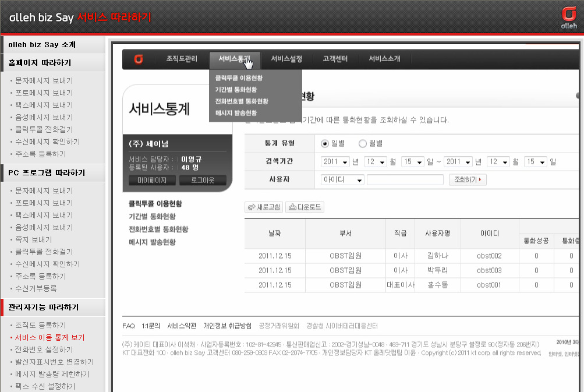Click the 다운로드 download button

[x=305, y=207]
